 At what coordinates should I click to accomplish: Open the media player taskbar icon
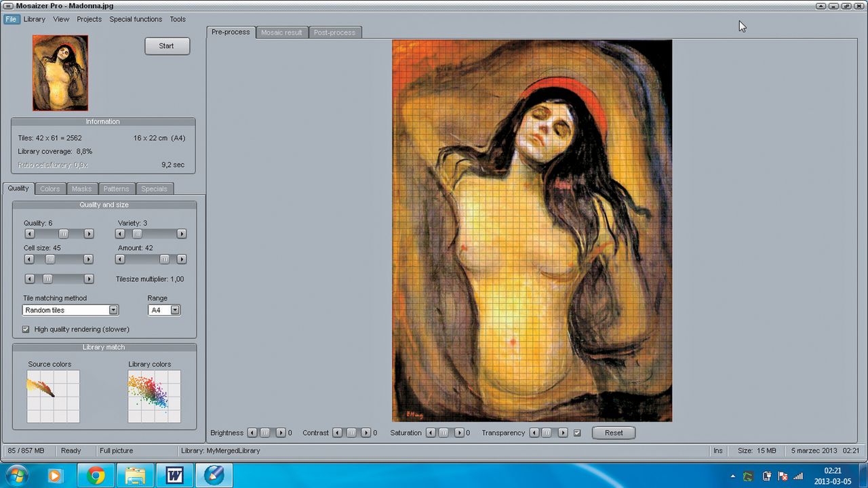(56, 476)
